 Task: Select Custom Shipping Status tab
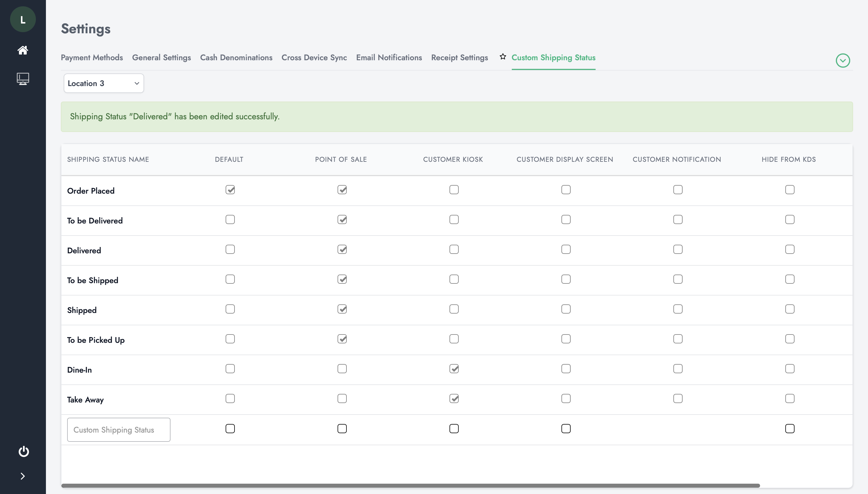point(553,58)
